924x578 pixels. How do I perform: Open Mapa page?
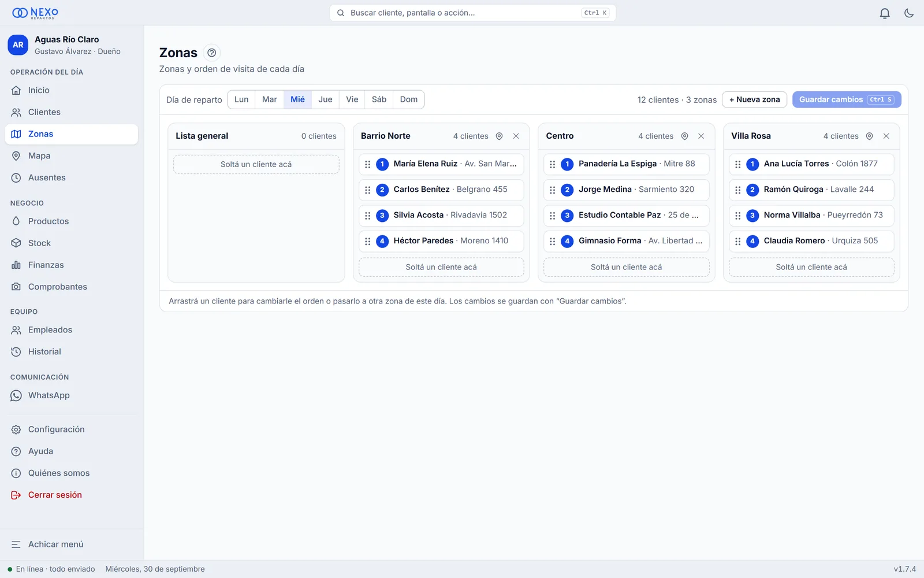pos(72,156)
